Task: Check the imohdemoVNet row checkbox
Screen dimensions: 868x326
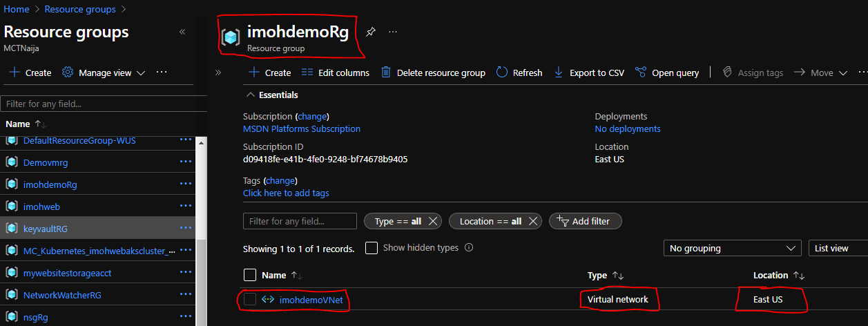Action: tap(250, 299)
